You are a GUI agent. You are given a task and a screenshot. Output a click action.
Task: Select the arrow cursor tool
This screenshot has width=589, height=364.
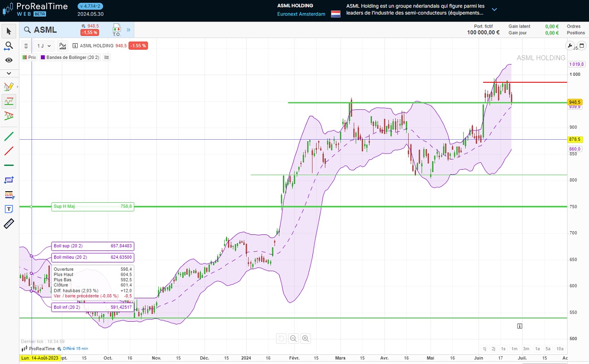(9, 31)
